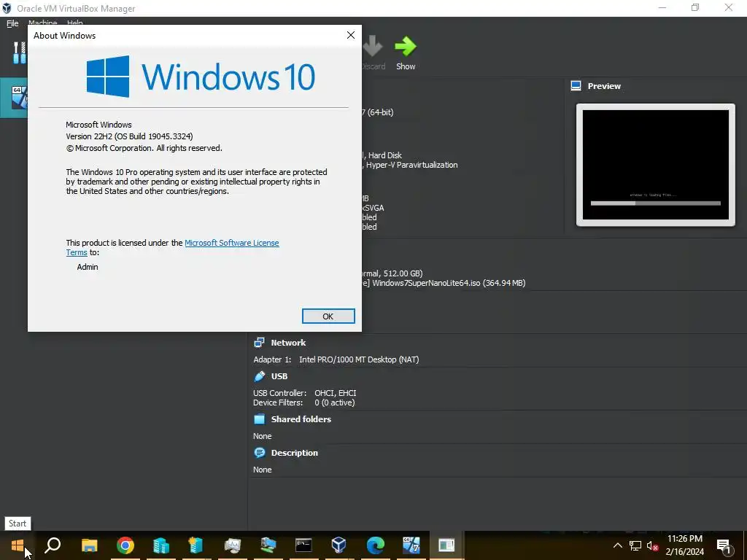This screenshot has width=747, height=560.
Task: Open the Network settings heading
Action: 288,343
